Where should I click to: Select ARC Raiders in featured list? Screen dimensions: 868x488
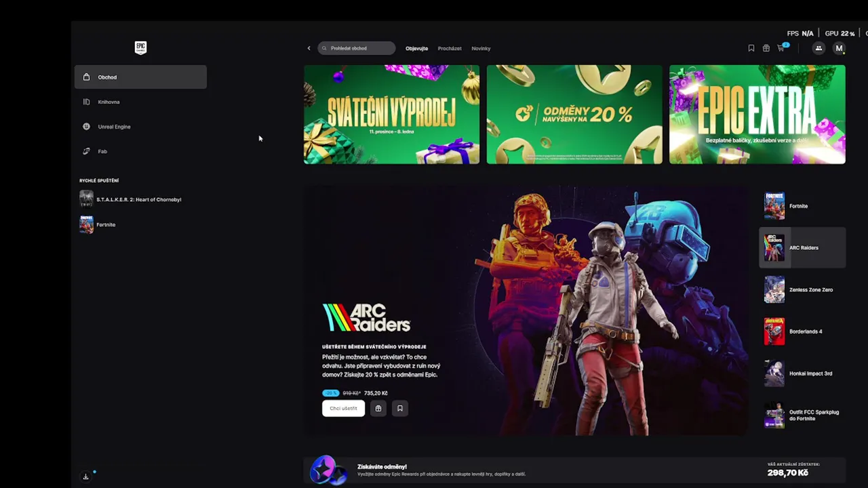(x=802, y=247)
